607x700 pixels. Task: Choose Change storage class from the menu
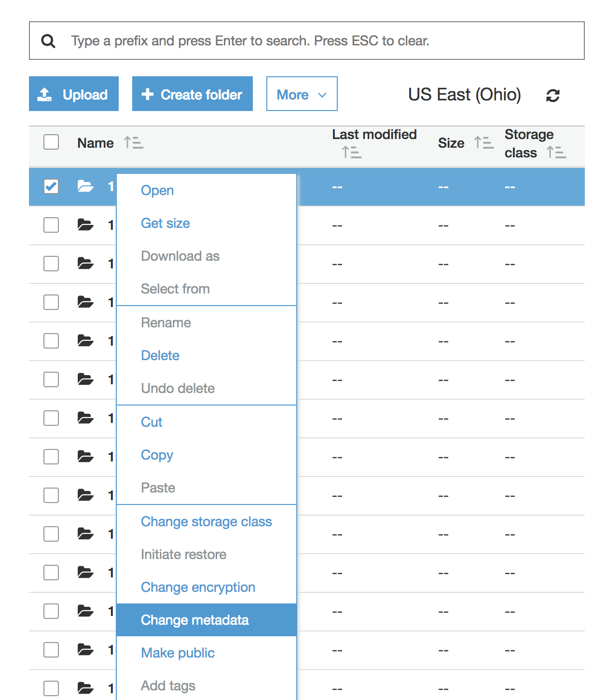coord(206,522)
